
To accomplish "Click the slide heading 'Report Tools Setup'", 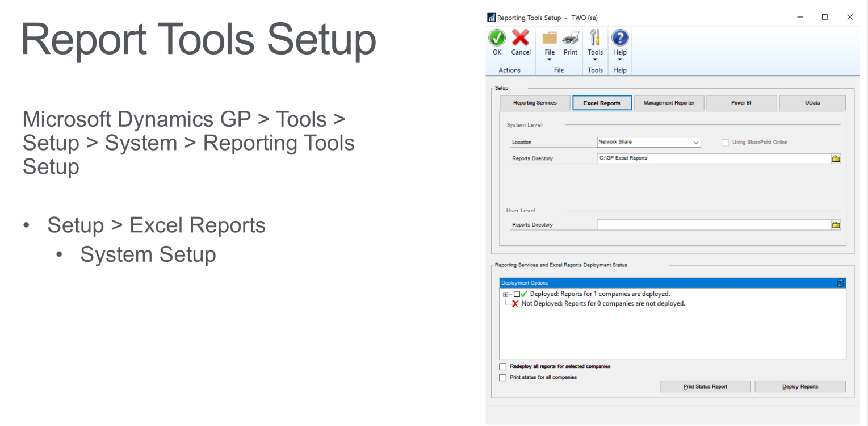I will tap(199, 40).
